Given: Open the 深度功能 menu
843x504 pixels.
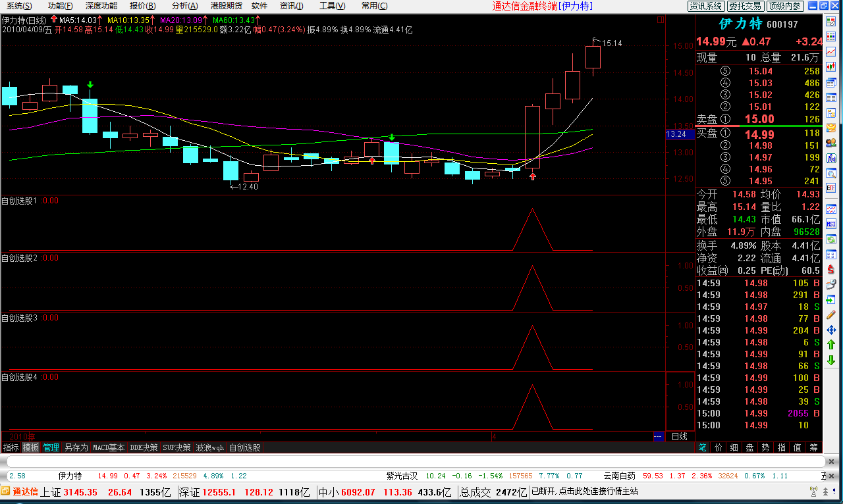Looking at the screenshot, I should coord(101,6).
